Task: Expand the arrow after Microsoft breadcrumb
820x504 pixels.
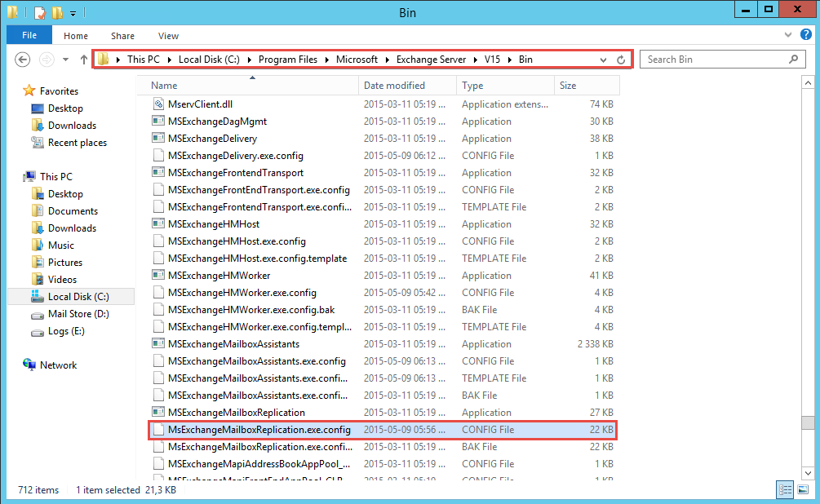Action: point(387,60)
